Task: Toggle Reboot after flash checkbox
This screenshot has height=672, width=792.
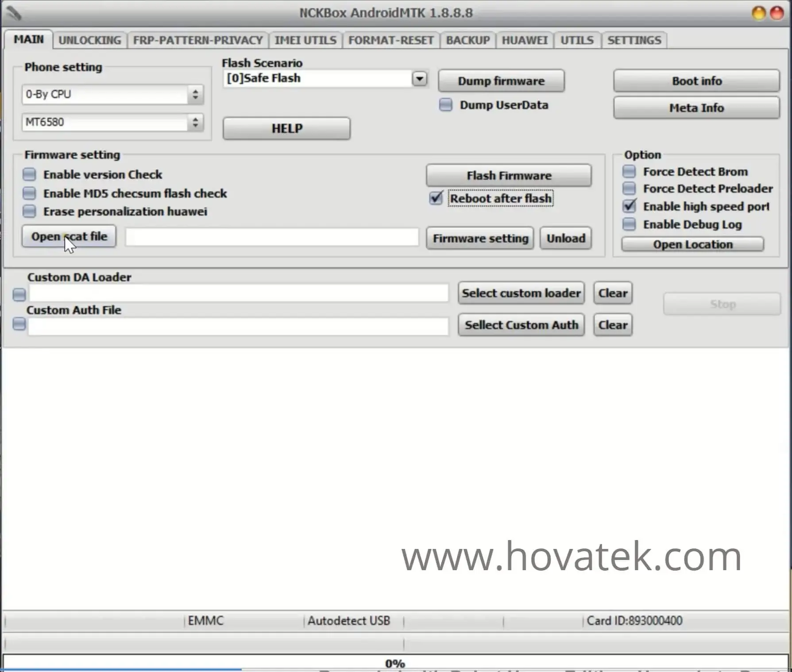Action: pos(436,198)
